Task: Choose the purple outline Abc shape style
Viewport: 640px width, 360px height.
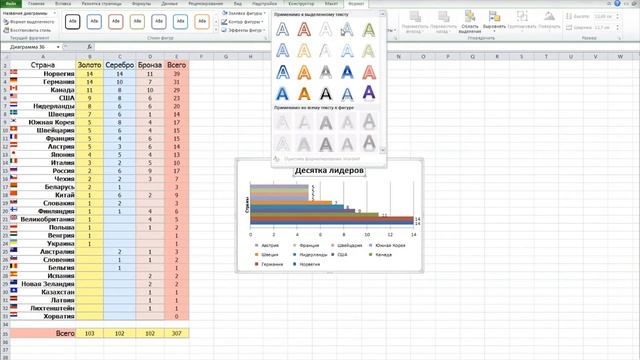Action: (x=158, y=22)
